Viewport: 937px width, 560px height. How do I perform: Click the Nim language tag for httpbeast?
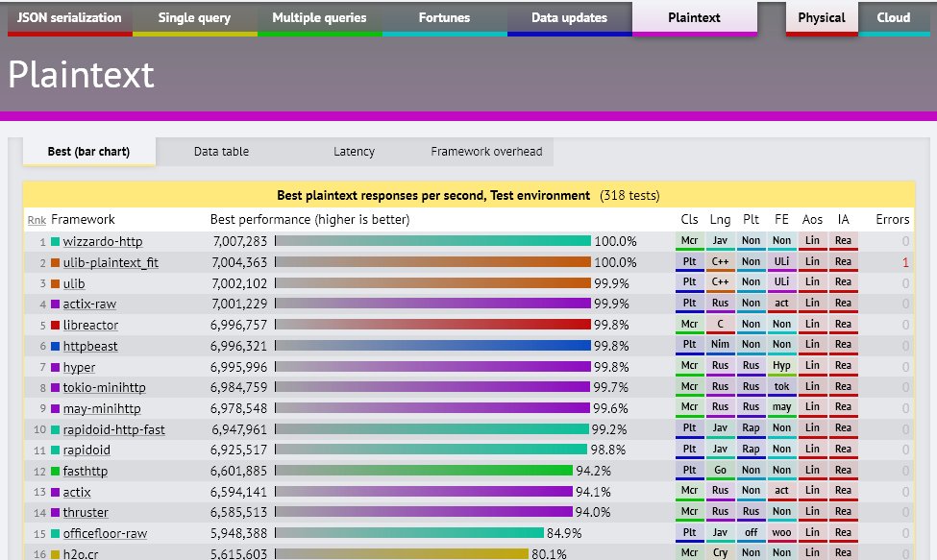point(720,345)
